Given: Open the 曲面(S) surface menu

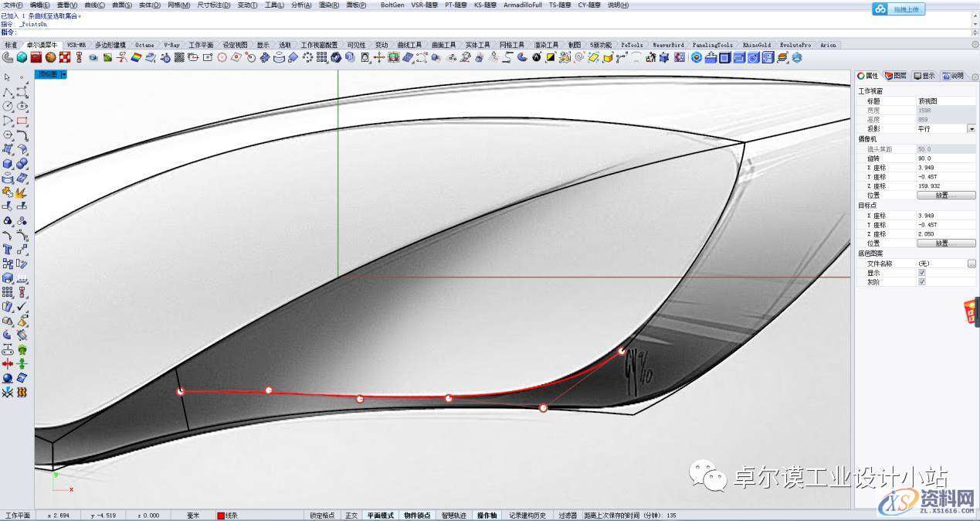Looking at the screenshot, I should 123,5.
